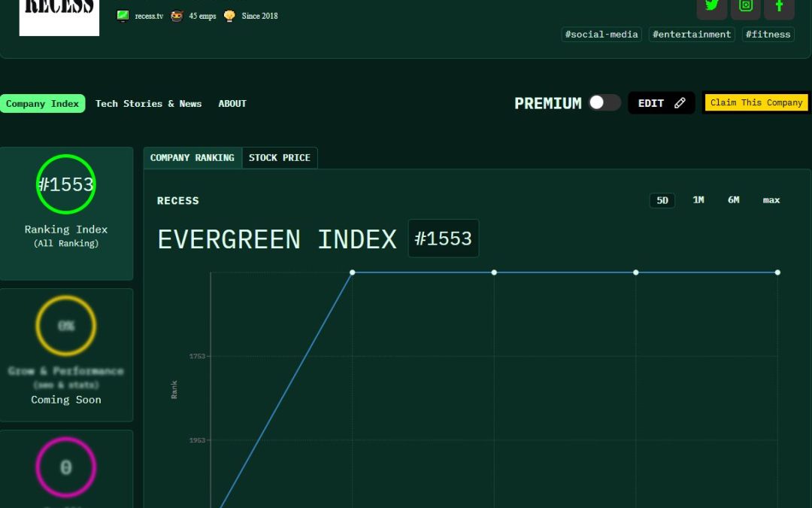The height and width of the screenshot is (508, 812).
Task: Click the second data point on chart line
Action: click(494, 272)
